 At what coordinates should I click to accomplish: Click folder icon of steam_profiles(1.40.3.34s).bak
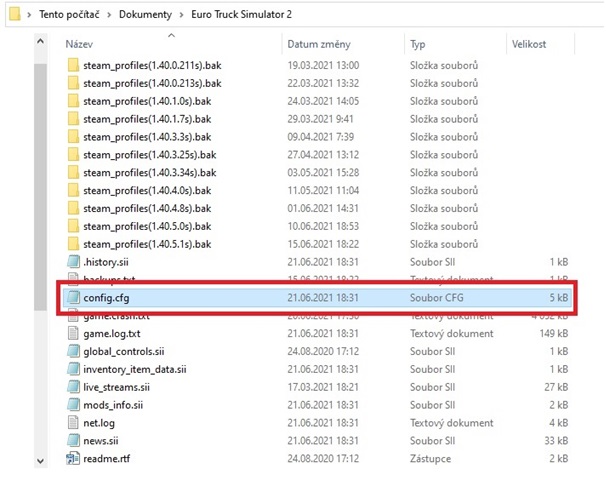[73, 172]
